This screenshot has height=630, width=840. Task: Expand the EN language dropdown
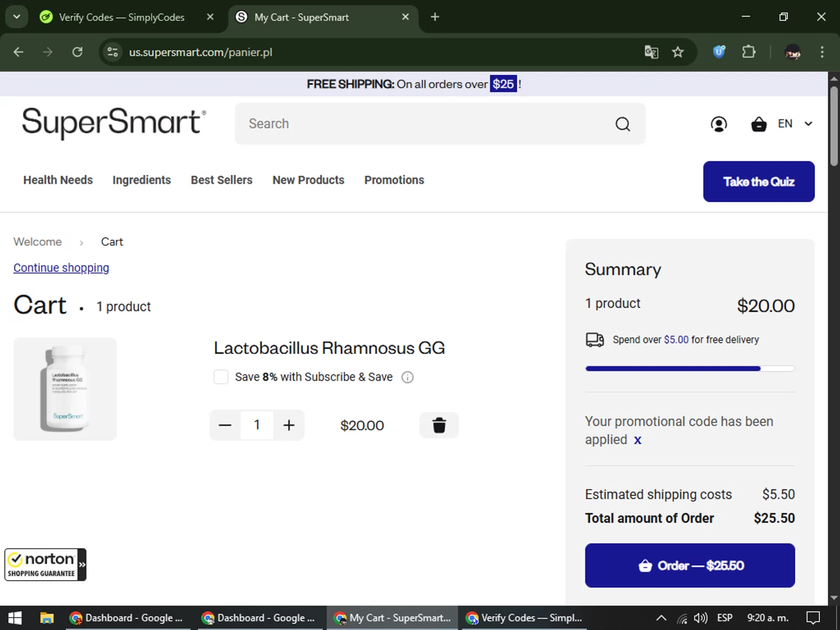click(795, 124)
